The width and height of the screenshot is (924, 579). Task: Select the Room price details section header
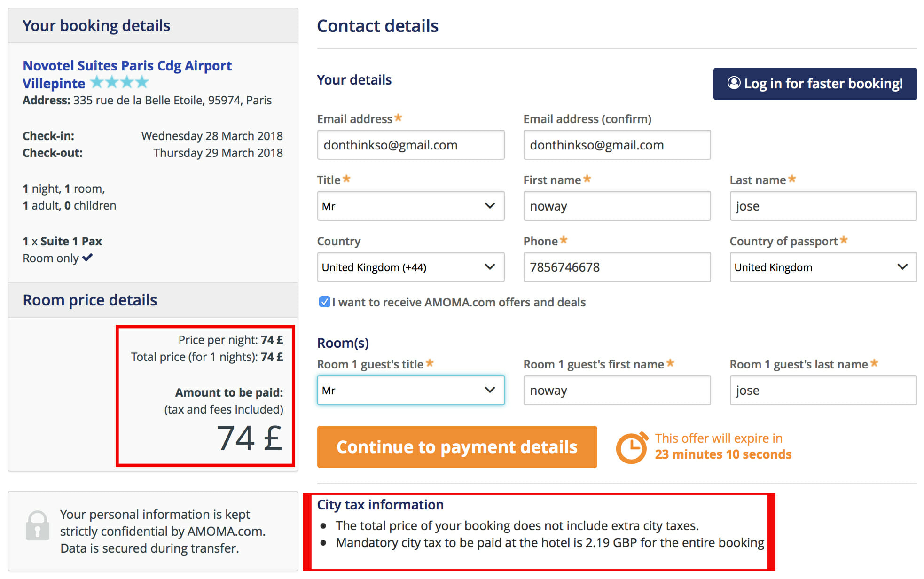click(89, 299)
